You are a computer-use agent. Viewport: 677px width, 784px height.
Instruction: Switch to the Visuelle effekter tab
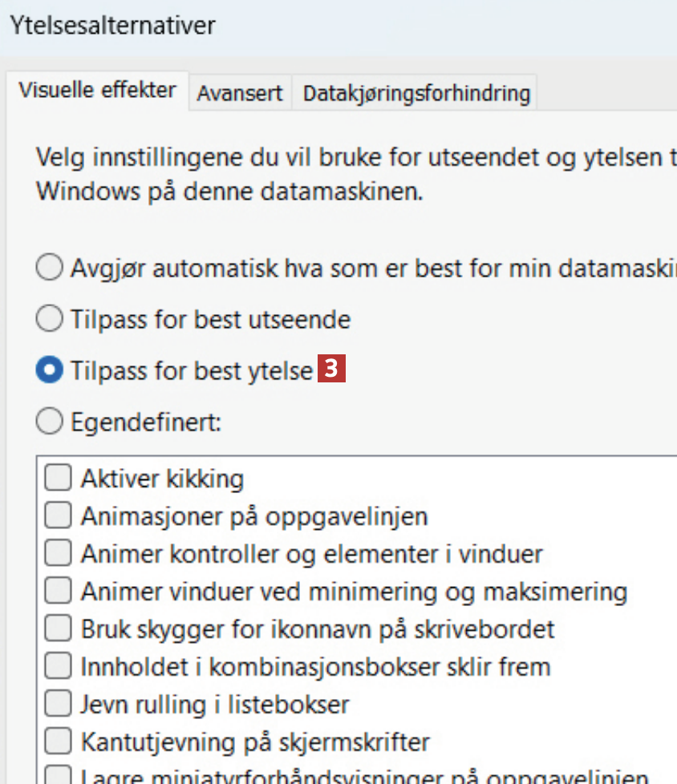click(x=97, y=90)
